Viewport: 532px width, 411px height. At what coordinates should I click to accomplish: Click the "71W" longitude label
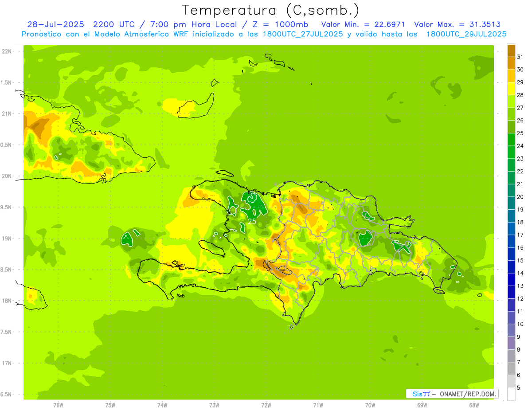click(x=318, y=405)
